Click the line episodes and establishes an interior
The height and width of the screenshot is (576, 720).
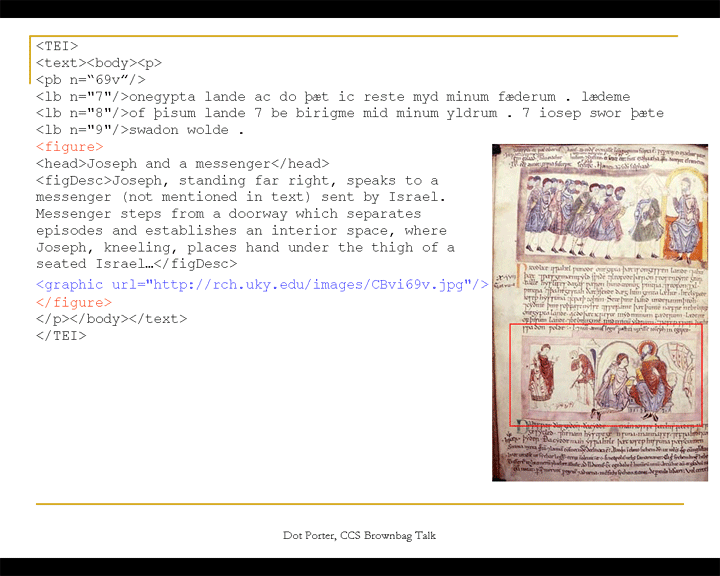point(241,231)
